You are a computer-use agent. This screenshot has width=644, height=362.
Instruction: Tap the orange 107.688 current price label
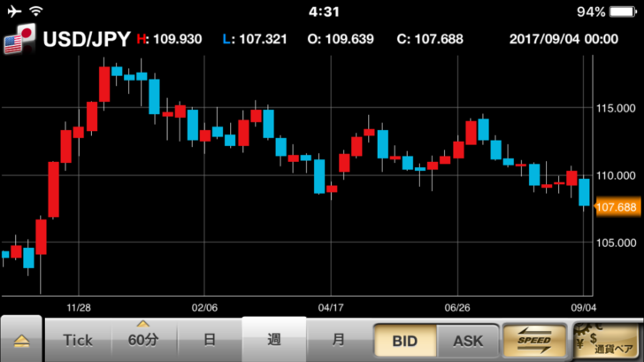coord(617,207)
